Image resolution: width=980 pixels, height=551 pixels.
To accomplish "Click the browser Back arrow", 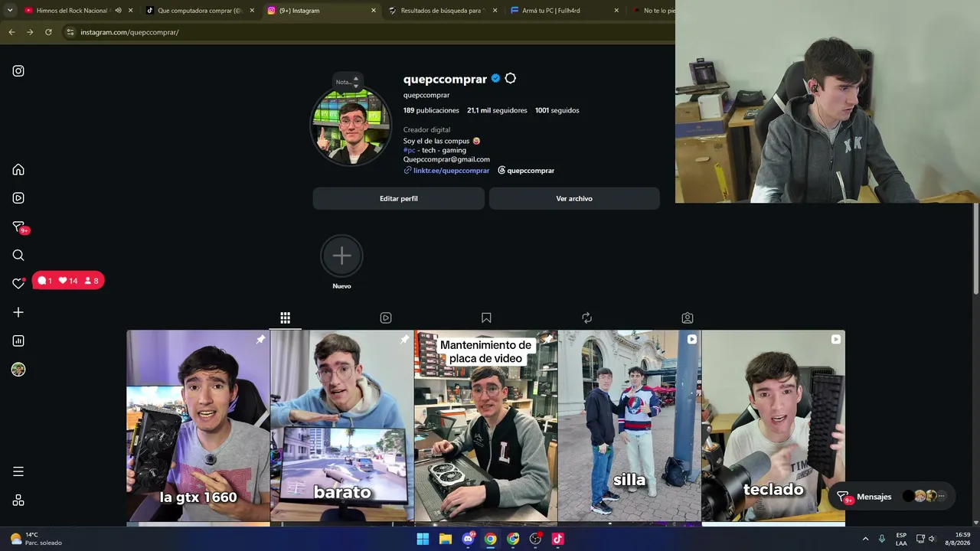I will [x=11, y=32].
